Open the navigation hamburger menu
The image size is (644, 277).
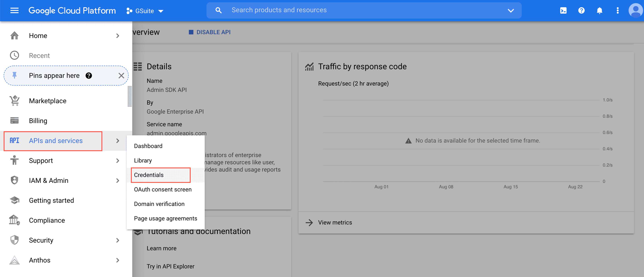pyautogui.click(x=14, y=10)
